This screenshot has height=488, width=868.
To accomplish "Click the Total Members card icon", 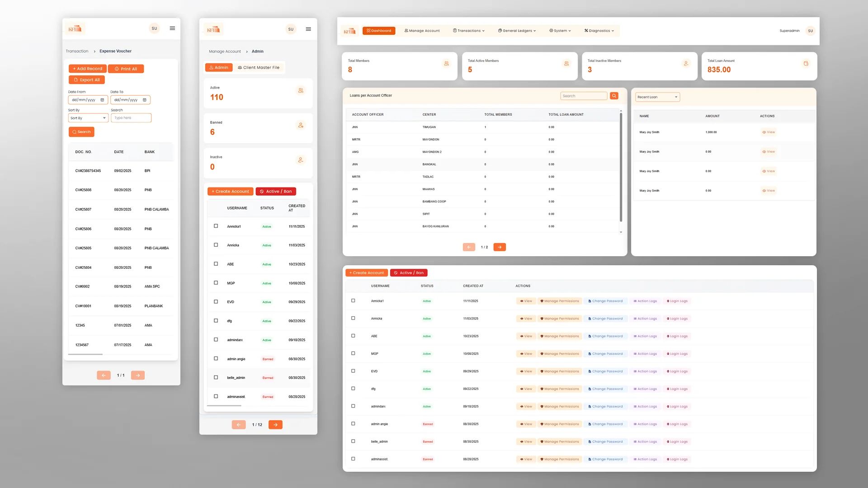I will point(446,64).
